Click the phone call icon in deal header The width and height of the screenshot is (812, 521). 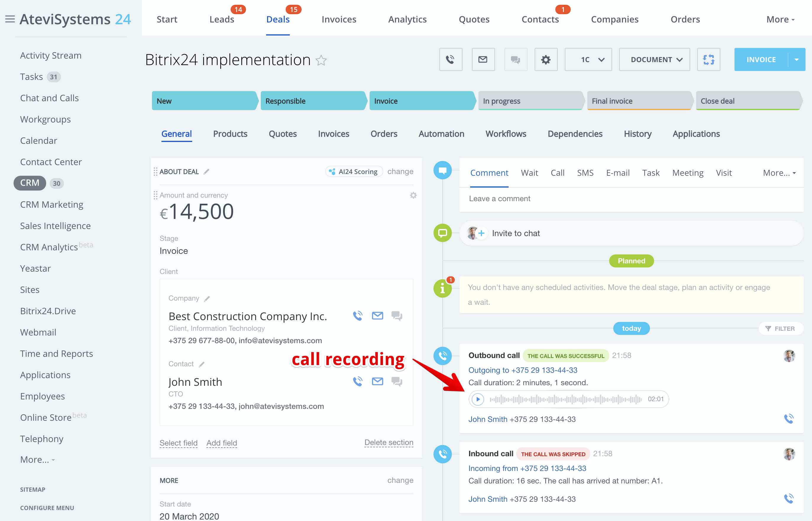coord(450,59)
